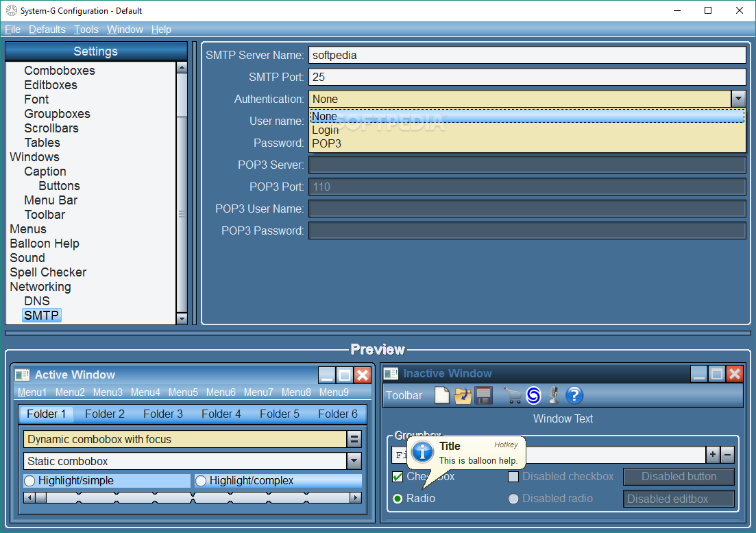This screenshot has width=756, height=533.
Task: Click the Settings list scroll up arrow
Action: pyautogui.click(x=182, y=67)
